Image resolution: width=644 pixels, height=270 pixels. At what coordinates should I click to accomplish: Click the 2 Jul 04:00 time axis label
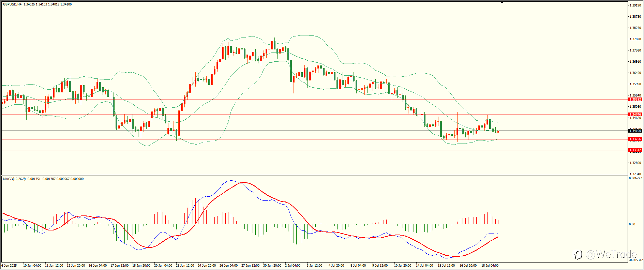(293, 265)
